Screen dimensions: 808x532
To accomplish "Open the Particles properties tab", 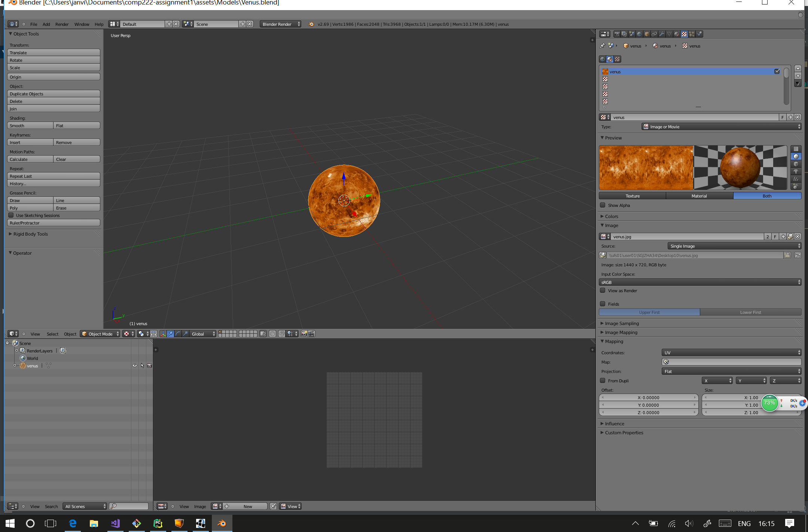I will click(692, 34).
